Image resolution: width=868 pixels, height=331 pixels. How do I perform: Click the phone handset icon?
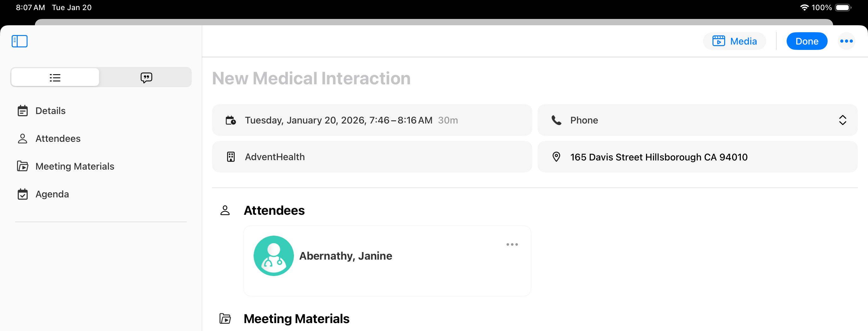tap(556, 120)
